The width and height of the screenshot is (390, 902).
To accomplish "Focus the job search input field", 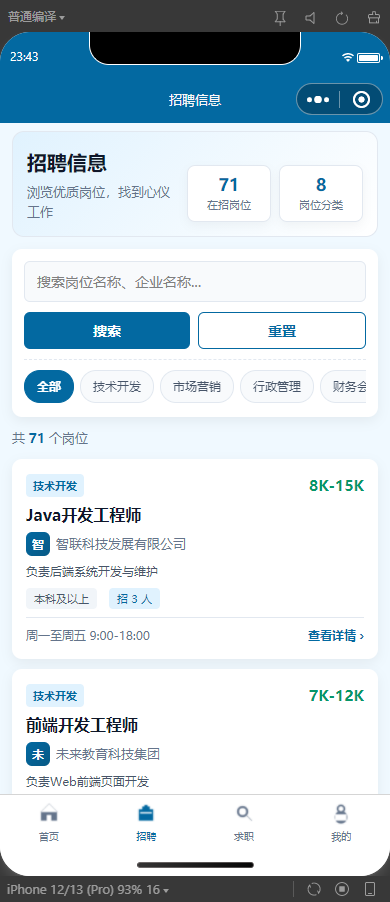I will [195, 282].
